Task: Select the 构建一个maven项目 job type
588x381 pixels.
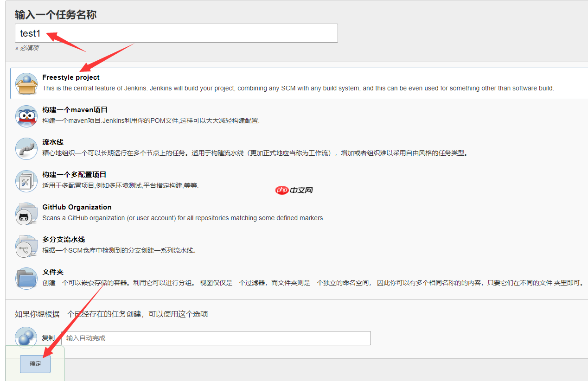Action: pos(185,116)
